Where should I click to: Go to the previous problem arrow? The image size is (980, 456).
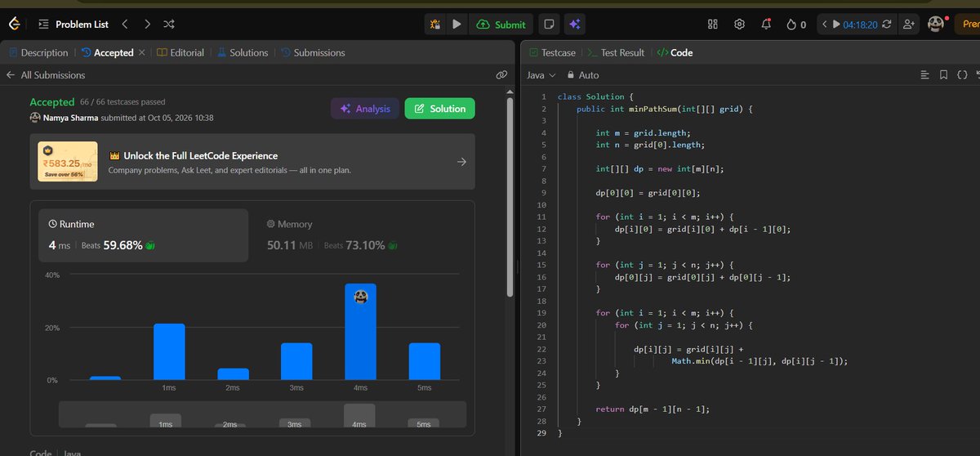(x=124, y=25)
